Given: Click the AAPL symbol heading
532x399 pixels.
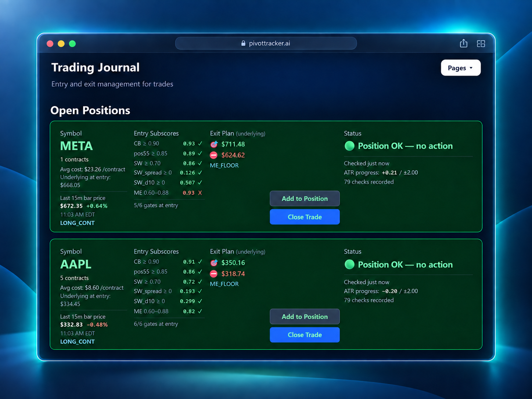Looking at the screenshot, I should point(76,264).
